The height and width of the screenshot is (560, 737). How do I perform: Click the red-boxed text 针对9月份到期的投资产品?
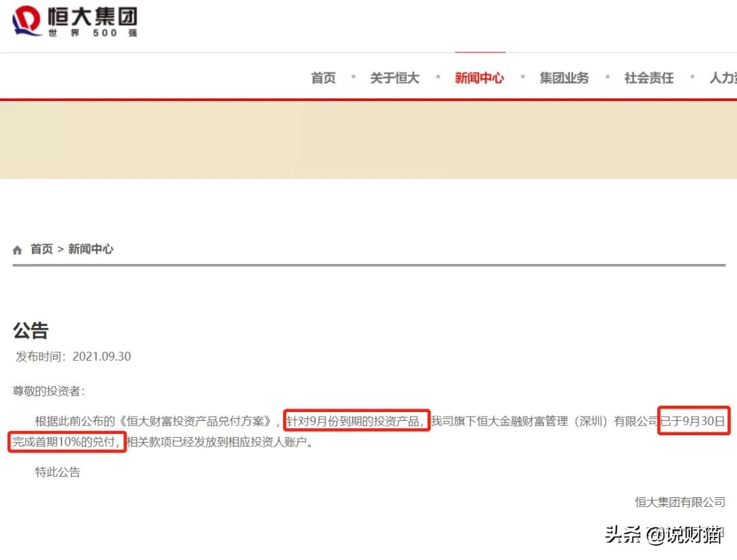click(x=356, y=421)
